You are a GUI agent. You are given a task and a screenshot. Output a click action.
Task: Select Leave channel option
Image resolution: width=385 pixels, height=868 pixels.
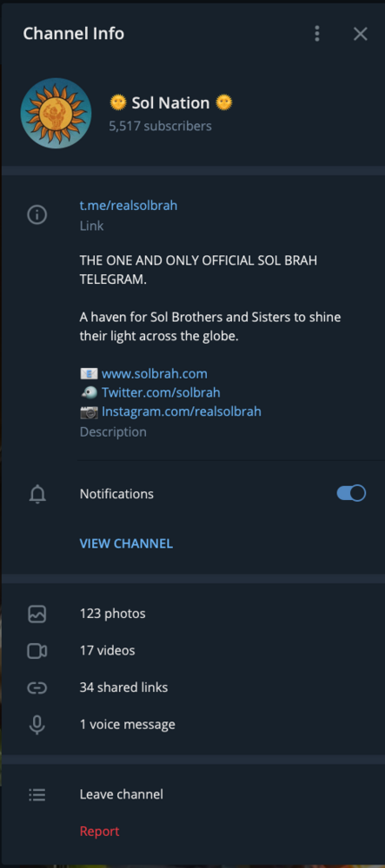193,794
